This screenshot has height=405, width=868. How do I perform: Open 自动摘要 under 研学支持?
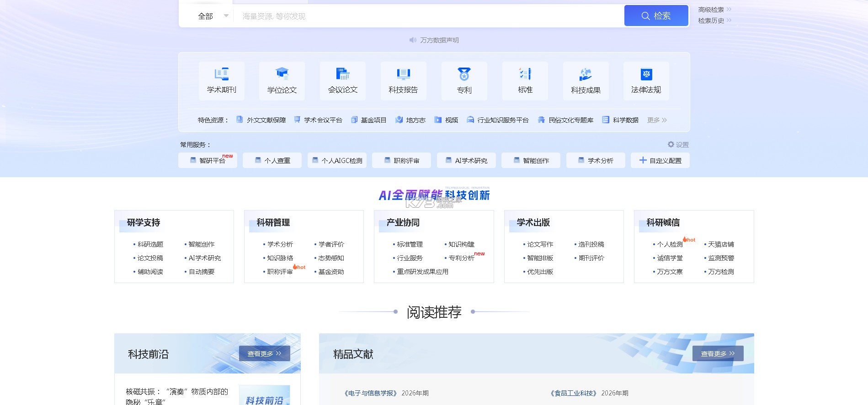point(202,272)
